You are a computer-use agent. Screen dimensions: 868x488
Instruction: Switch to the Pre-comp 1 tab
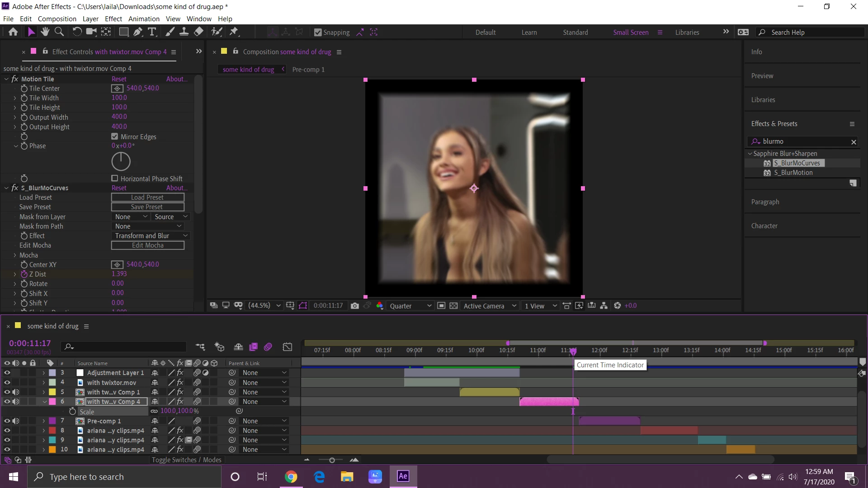pos(308,70)
